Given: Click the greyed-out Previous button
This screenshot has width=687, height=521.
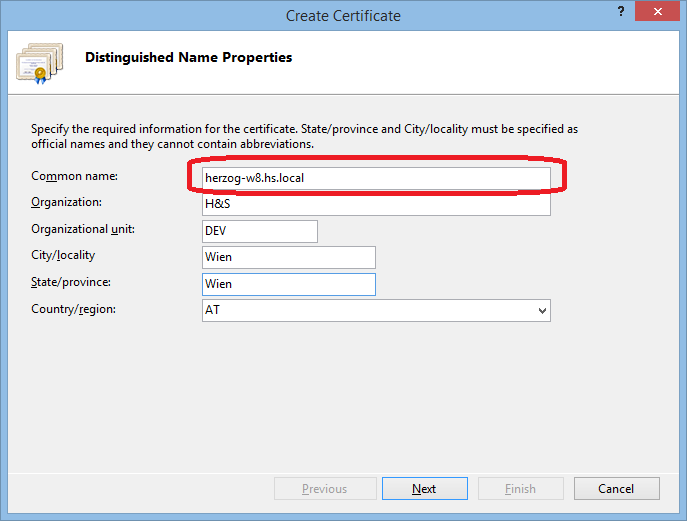Looking at the screenshot, I should (x=324, y=489).
